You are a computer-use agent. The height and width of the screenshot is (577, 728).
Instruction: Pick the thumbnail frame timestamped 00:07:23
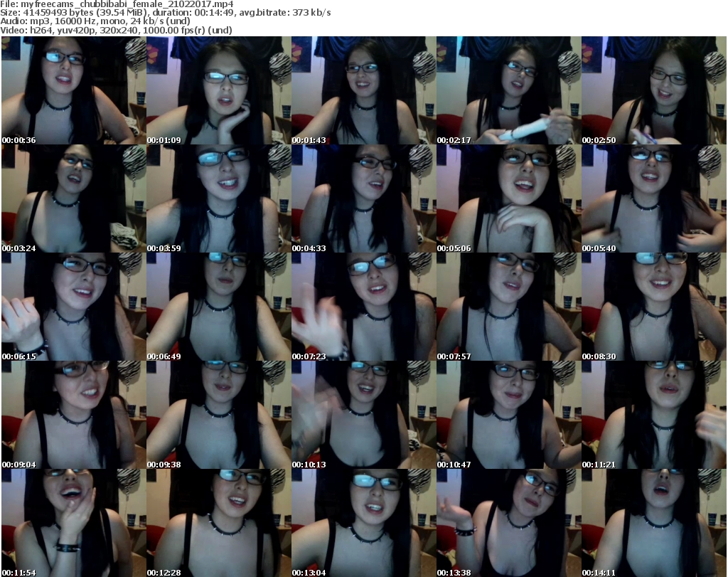point(363,307)
